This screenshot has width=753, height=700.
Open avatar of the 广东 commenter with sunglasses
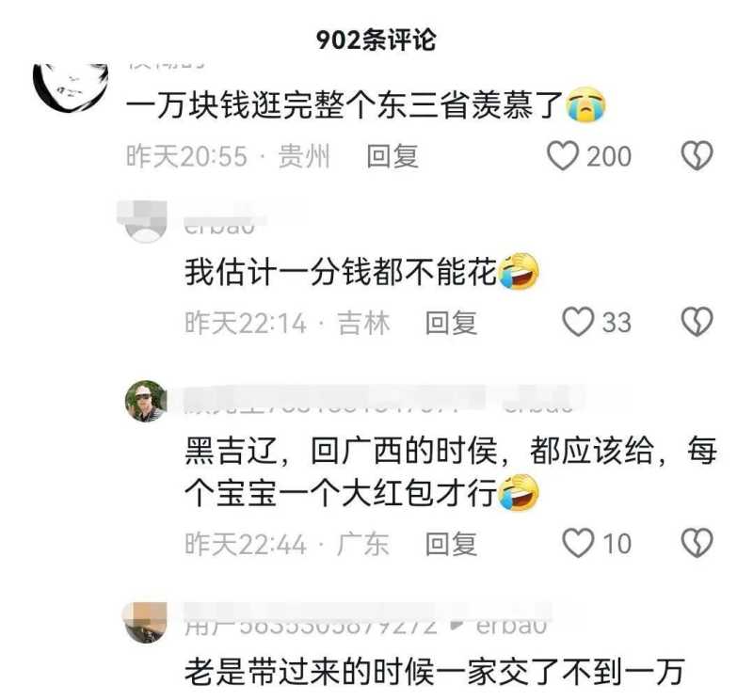point(146,402)
